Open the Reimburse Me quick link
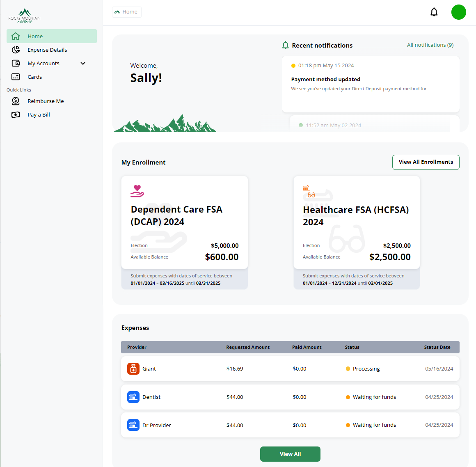 46,101
